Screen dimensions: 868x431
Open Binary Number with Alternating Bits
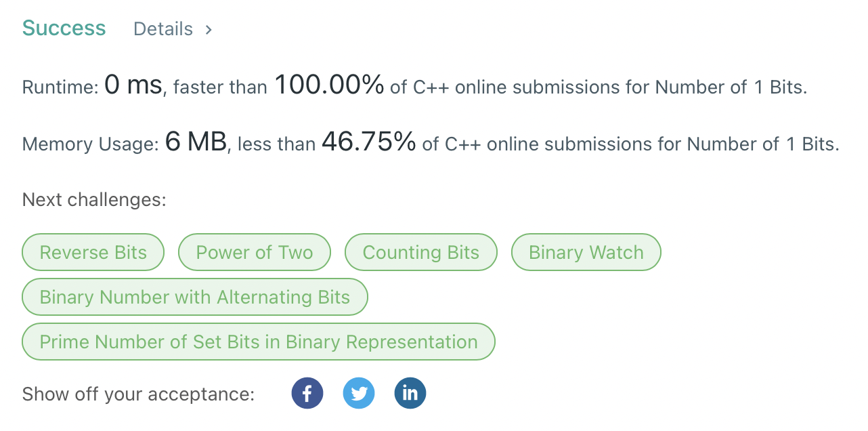click(x=195, y=297)
